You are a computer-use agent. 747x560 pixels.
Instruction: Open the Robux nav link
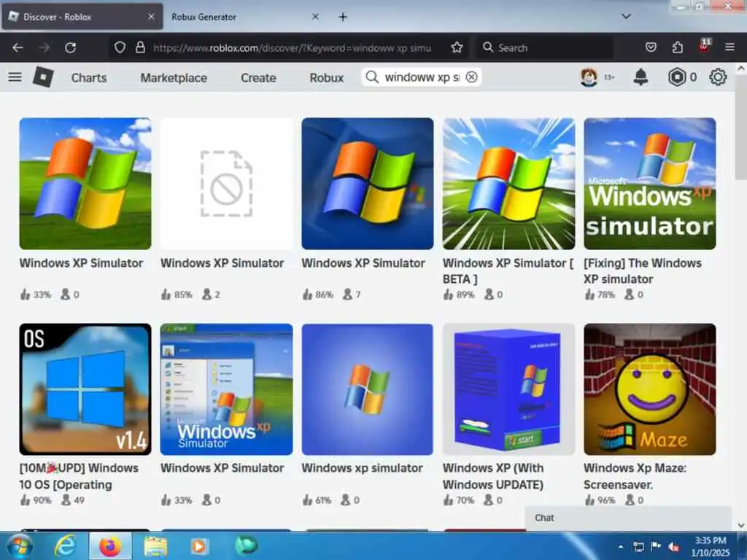326,77
